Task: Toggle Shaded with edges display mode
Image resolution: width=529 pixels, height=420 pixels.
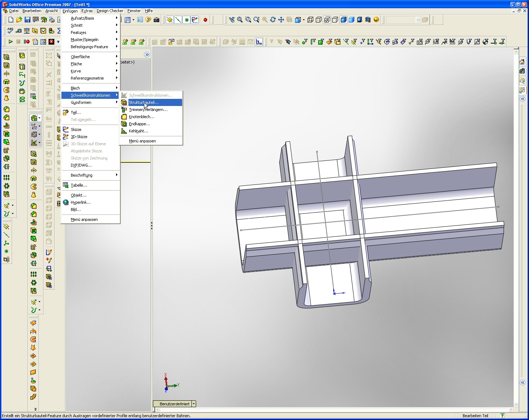Action: click(x=343, y=20)
